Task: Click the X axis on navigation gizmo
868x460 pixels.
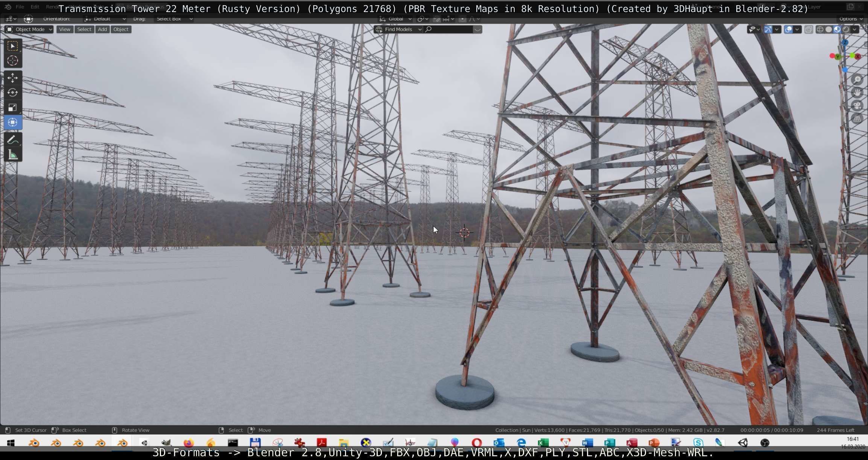Action: point(857,56)
